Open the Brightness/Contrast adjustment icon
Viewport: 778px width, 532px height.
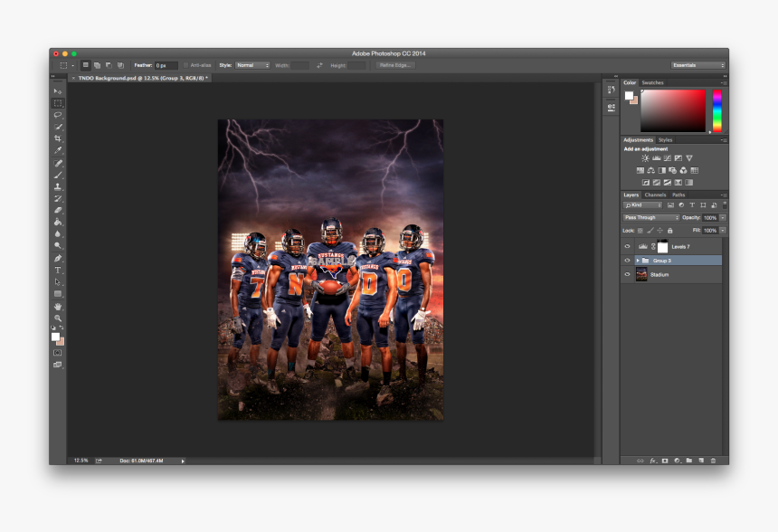644,158
